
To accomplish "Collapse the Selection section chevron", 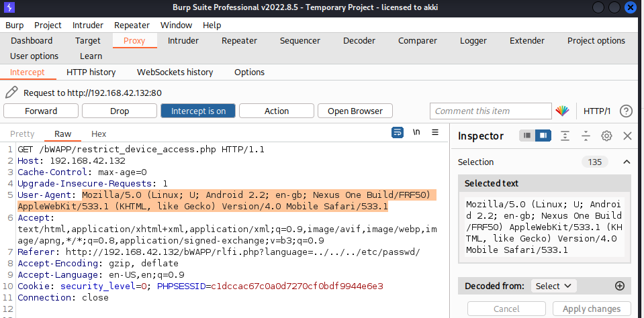I will click(627, 162).
